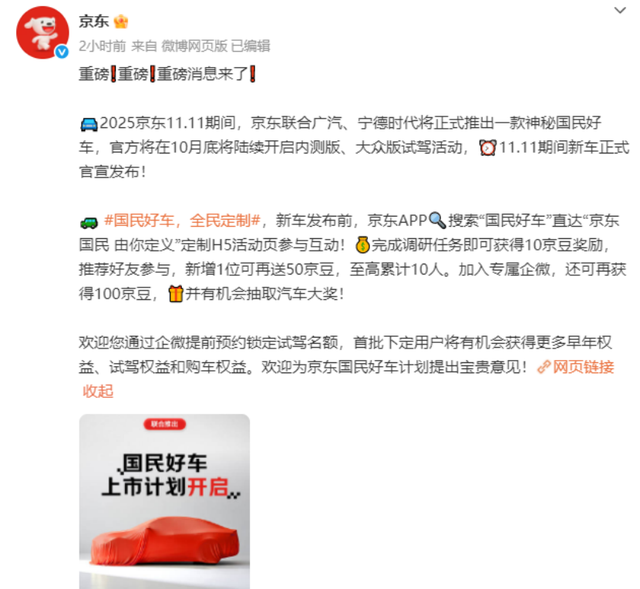Collapse the post with 收起
Screen dimensions: 640x589
(x=98, y=391)
